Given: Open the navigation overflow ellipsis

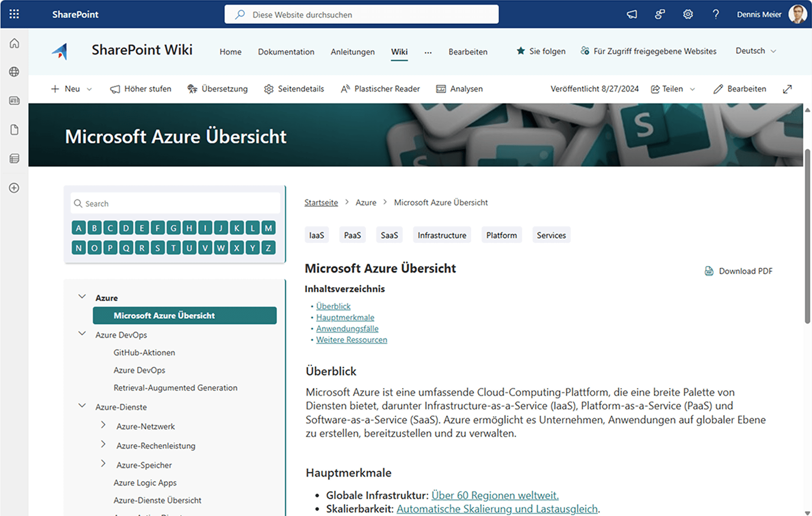Looking at the screenshot, I should point(428,52).
